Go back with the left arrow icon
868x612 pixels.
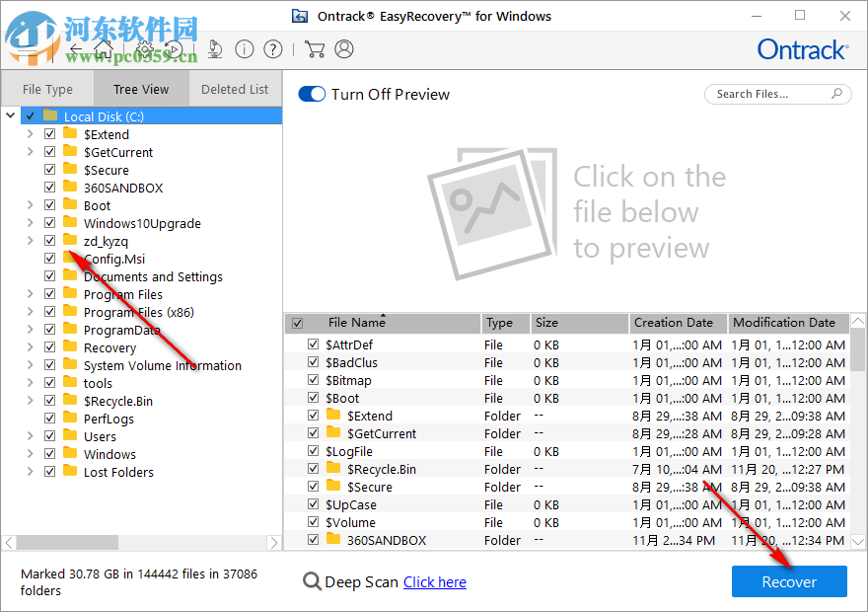click(x=76, y=49)
